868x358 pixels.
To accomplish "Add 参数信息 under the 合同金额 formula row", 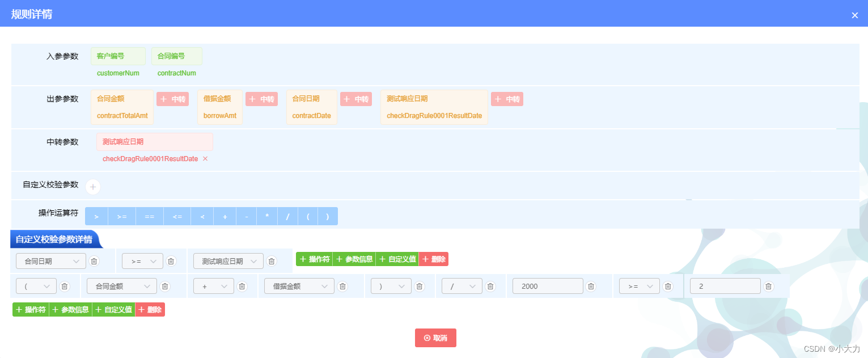I will tap(71, 310).
